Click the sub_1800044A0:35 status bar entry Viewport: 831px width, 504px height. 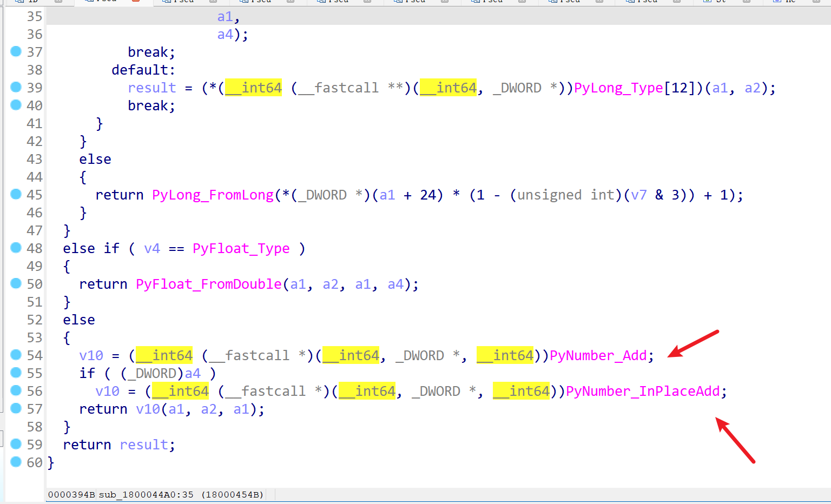(x=146, y=494)
